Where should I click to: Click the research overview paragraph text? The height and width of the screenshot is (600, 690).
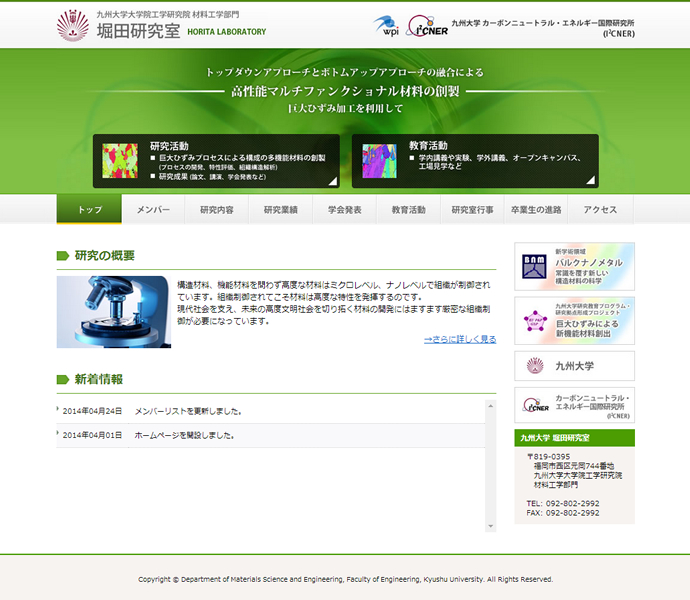tap(334, 303)
